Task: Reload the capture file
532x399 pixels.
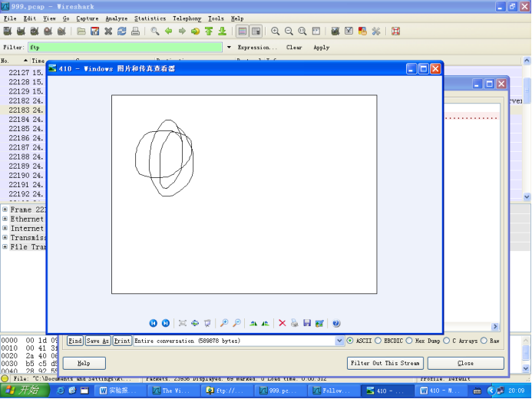Action: (x=122, y=31)
